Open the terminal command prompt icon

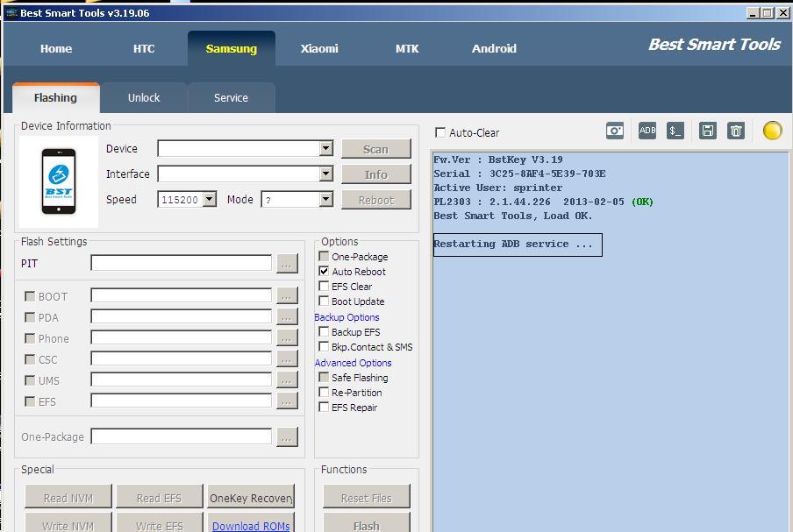click(675, 131)
